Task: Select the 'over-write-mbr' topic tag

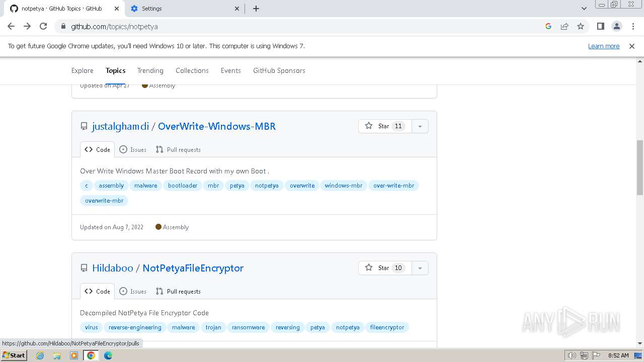Action: (x=394, y=186)
